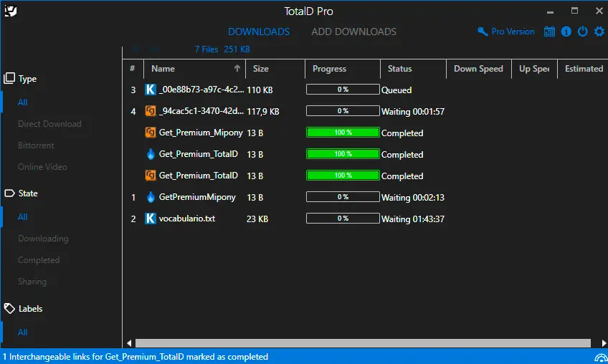Filter by Direct Download type
The height and width of the screenshot is (364, 608).
pos(49,124)
